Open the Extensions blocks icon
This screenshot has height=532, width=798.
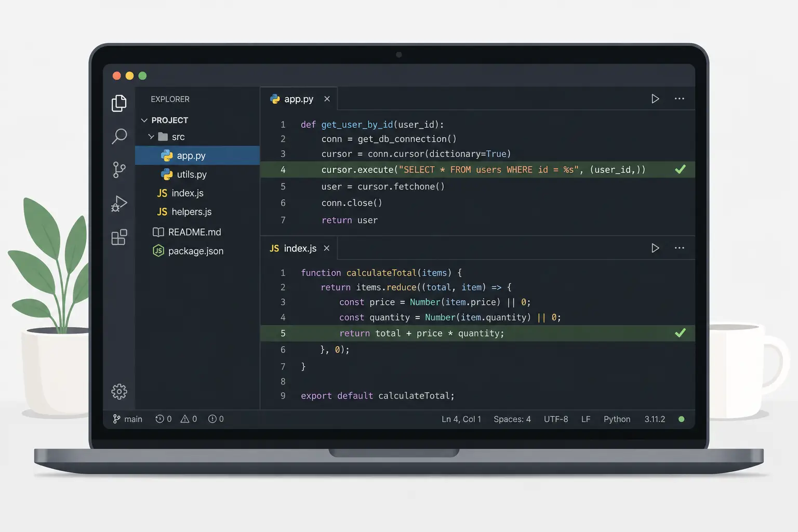click(x=119, y=237)
